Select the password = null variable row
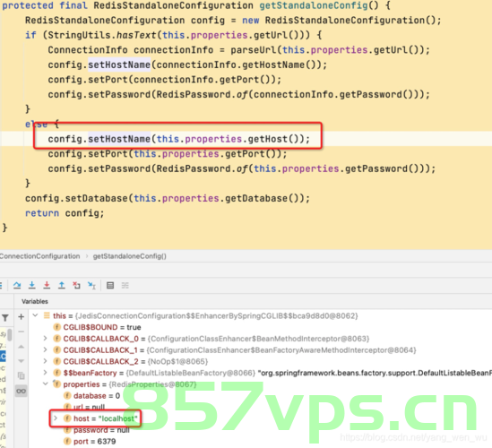492x448 pixels. click(97, 430)
